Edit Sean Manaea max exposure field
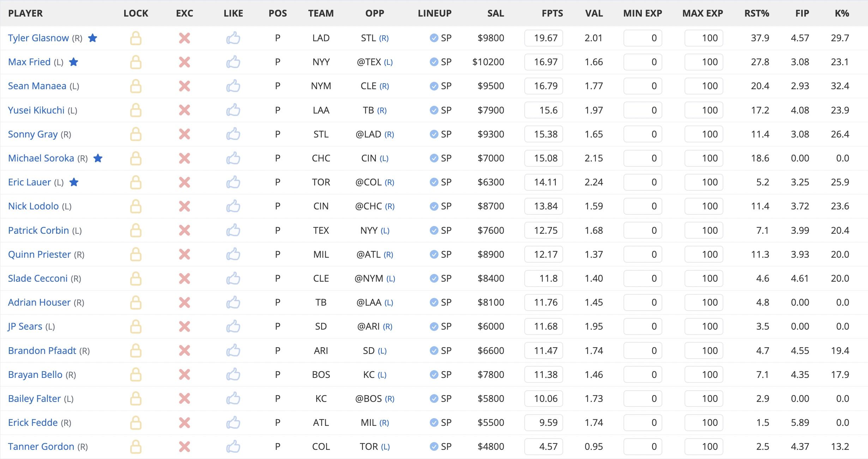 [704, 86]
